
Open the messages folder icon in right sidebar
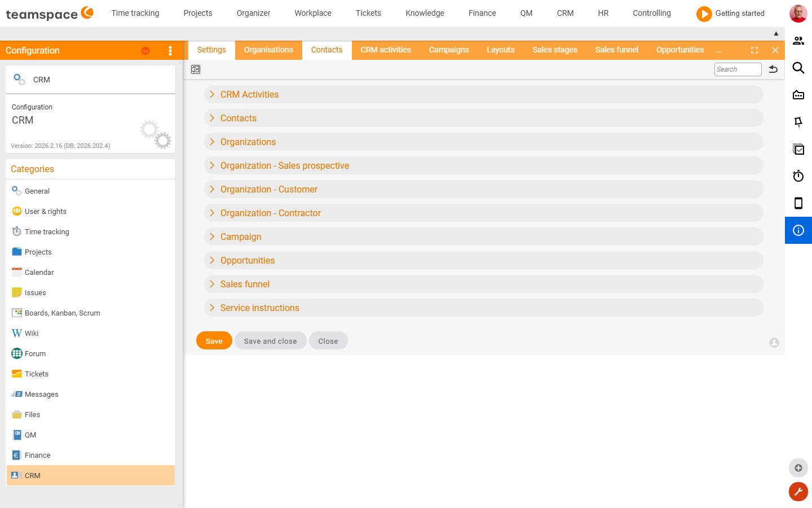798,95
